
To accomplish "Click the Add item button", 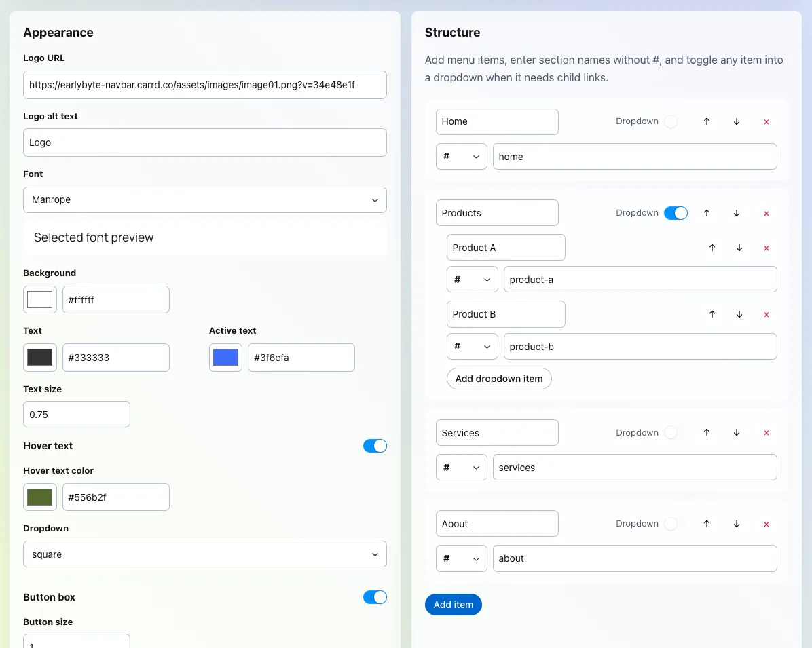I will point(453,605).
